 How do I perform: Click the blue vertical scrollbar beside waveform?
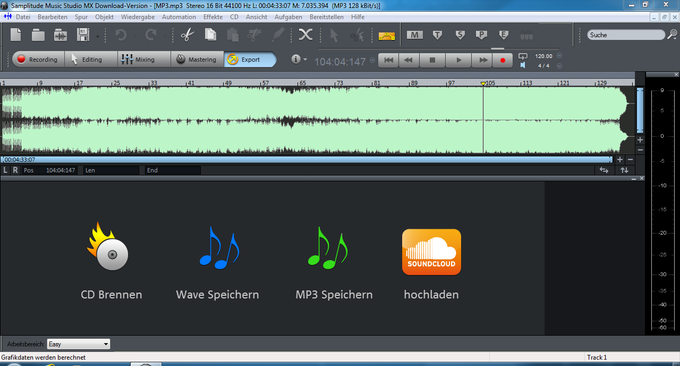pyautogui.click(x=640, y=111)
